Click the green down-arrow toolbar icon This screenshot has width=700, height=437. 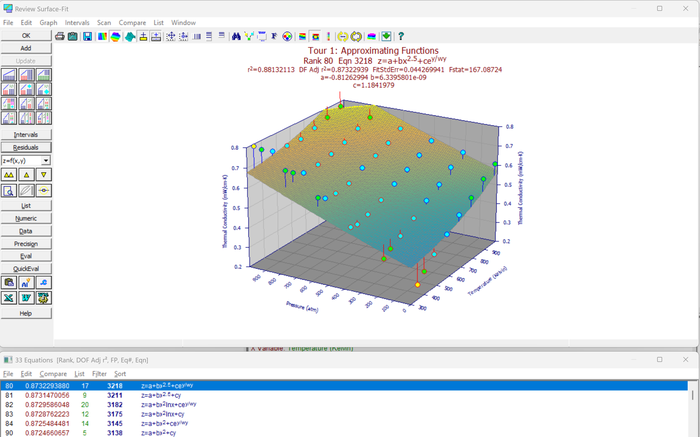point(386,37)
